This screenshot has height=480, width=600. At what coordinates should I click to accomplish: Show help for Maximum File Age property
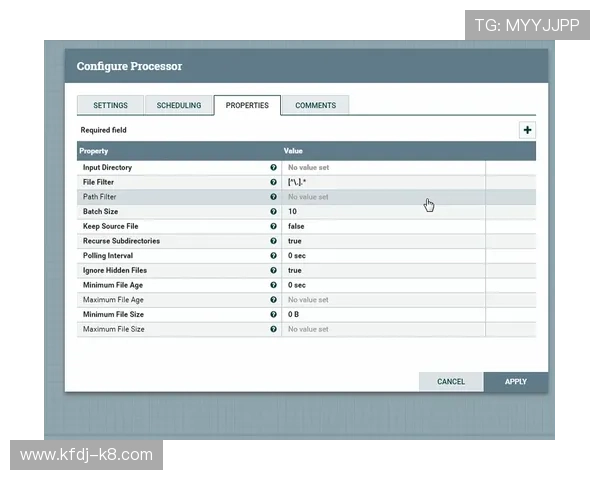[273, 300]
